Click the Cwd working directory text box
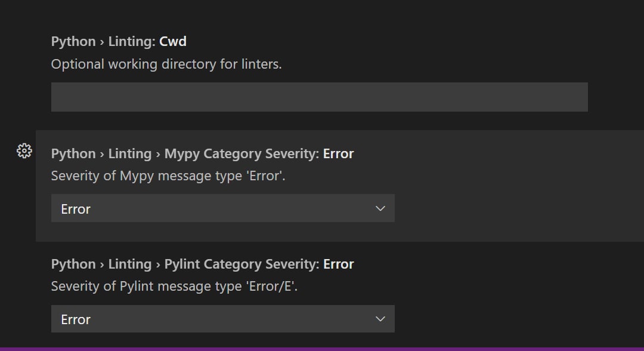Screen dimensions: 644x351 319,97
